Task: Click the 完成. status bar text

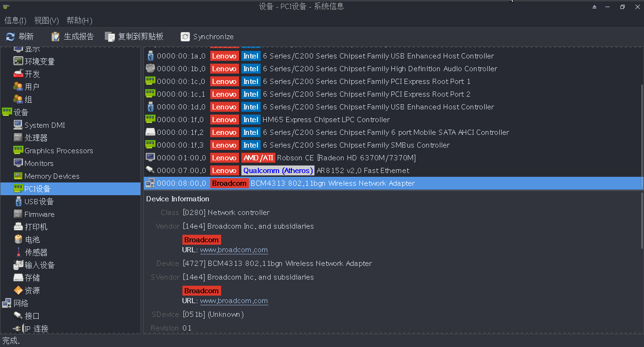Action: click(x=11, y=340)
